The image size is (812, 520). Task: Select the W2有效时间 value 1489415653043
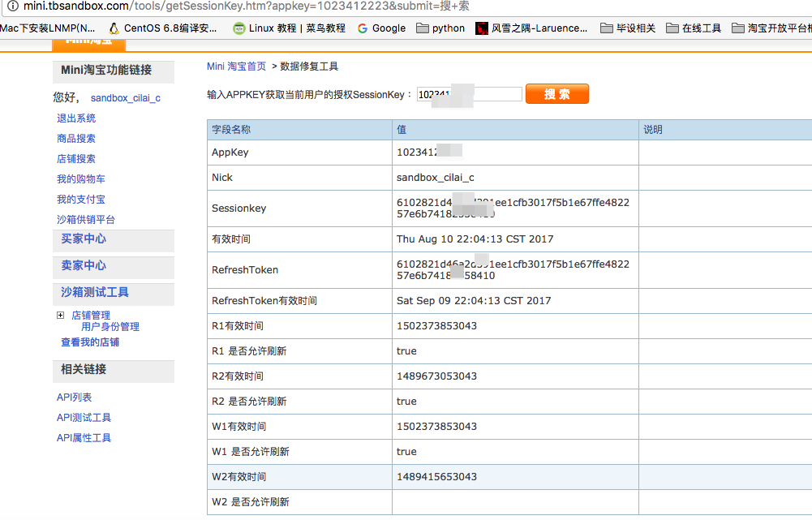click(x=436, y=476)
